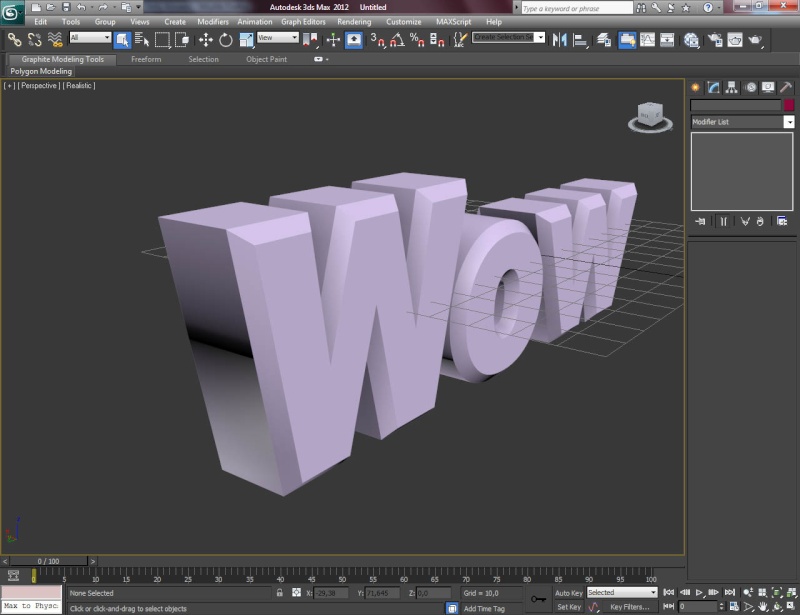Toggle Angle Snap
The image size is (800, 615).
[397, 40]
